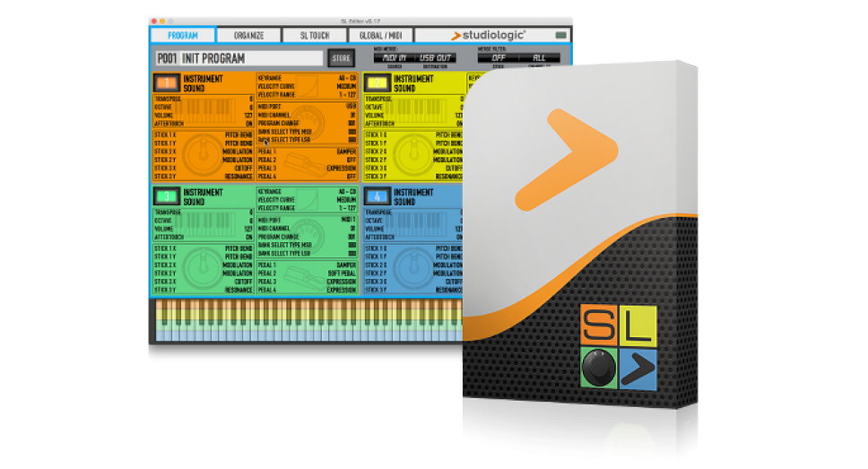Enable zone 1 with the orange button
This screenshot has width=868, height=469.
168,83
